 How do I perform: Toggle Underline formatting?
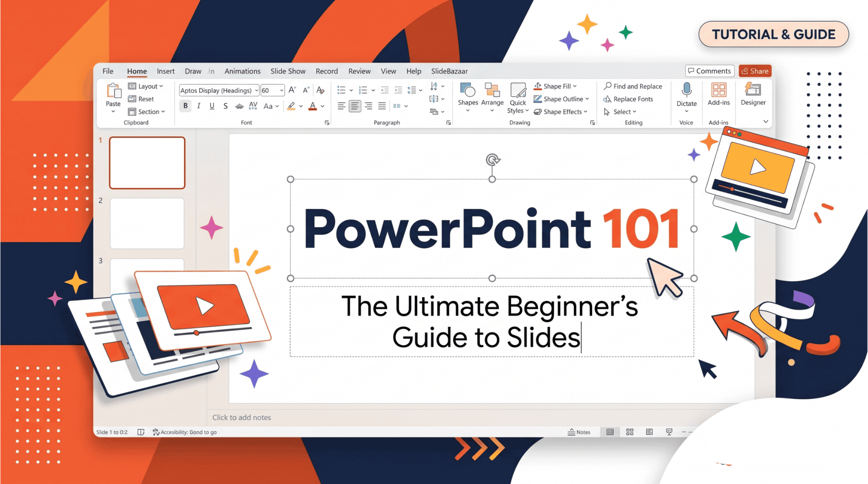pyautogui.click(x=212, y=106)
